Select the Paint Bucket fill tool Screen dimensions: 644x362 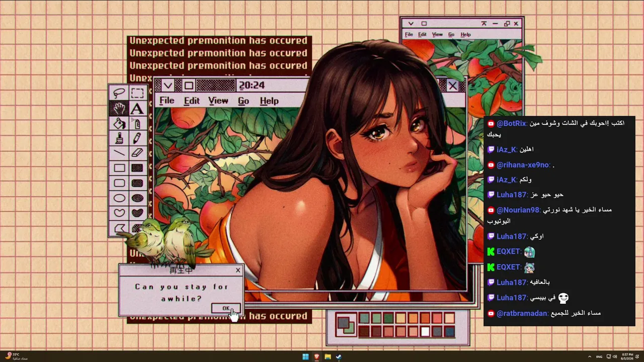(119, 123)
